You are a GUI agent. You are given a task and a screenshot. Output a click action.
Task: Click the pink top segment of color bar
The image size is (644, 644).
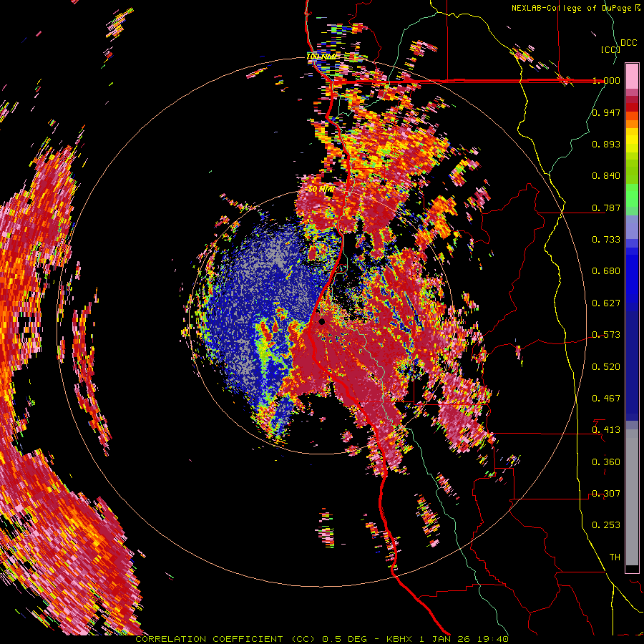[x=632, y=76]
